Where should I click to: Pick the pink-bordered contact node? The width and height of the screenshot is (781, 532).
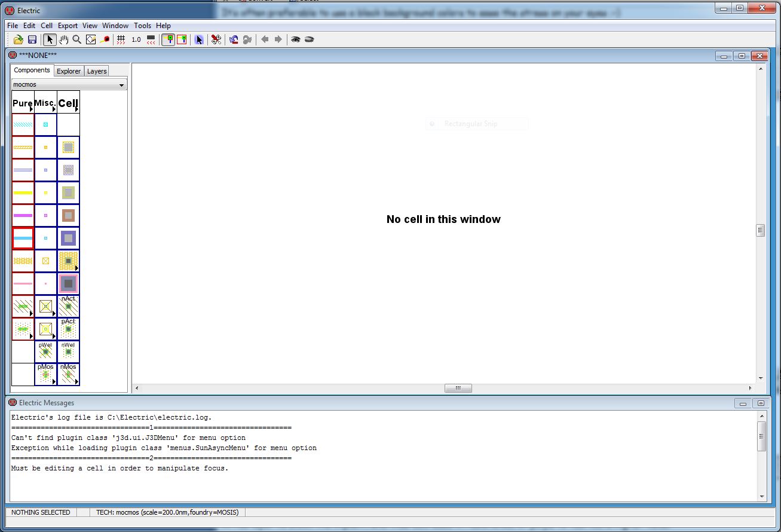pyautogui.click(x=68, y=284)
